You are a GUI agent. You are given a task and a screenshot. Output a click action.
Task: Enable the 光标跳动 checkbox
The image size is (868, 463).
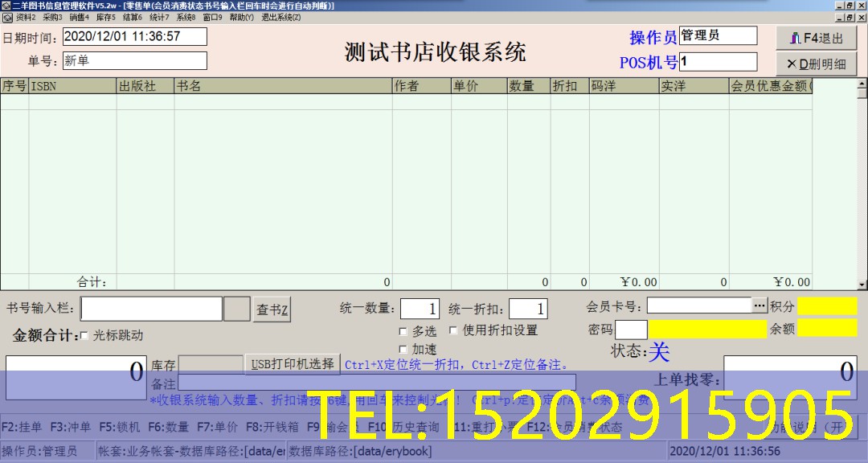[x=84, y=335]
